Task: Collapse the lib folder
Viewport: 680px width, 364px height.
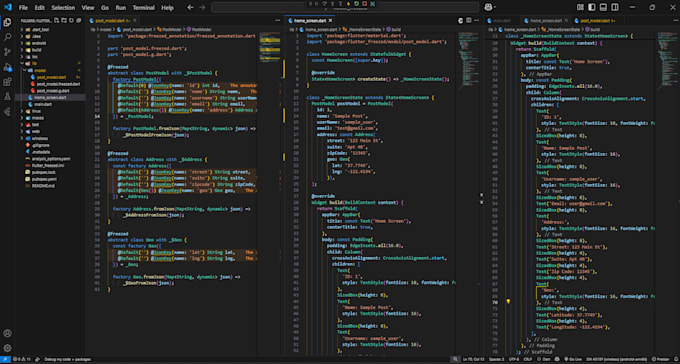Action: coord(34,63)
